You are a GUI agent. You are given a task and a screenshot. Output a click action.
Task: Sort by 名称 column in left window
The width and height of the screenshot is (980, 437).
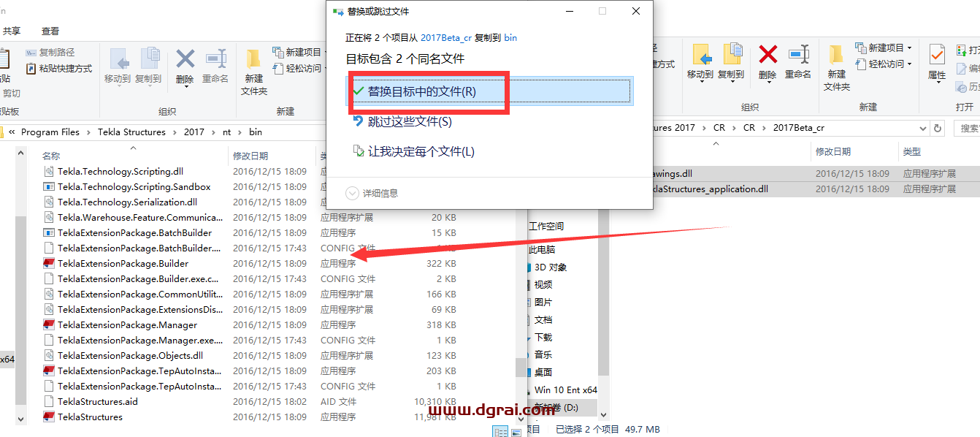pyautogui.click(x=50, y=156)
